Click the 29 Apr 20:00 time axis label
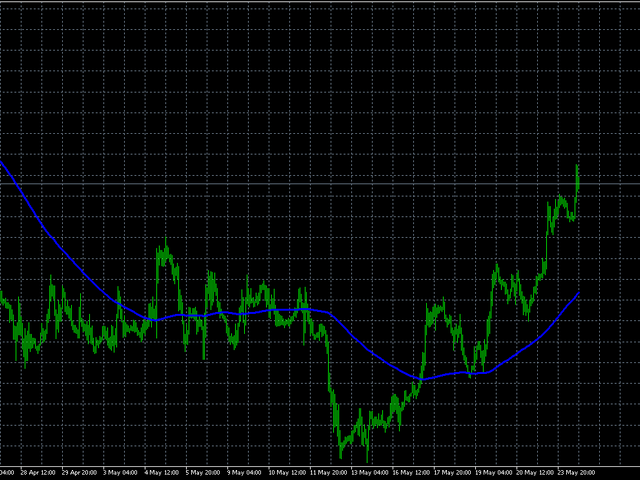The width and height of the screenshot is (640, 480). [79, 473]
